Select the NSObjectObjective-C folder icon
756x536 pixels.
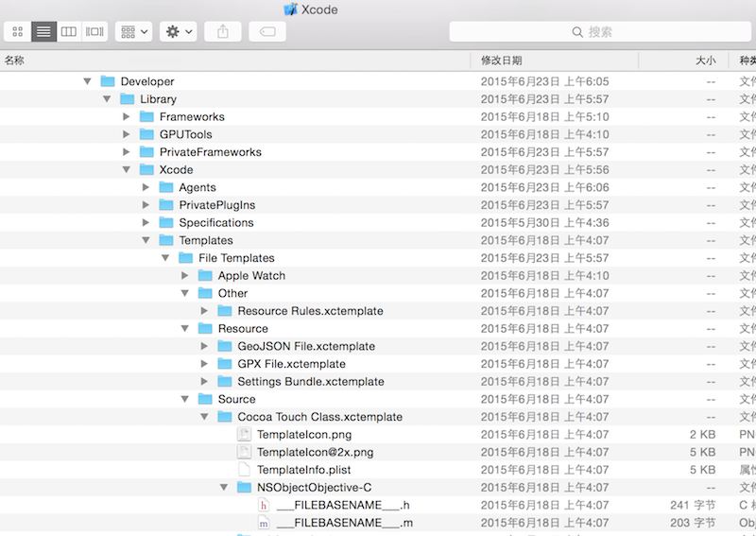[245, 487]
